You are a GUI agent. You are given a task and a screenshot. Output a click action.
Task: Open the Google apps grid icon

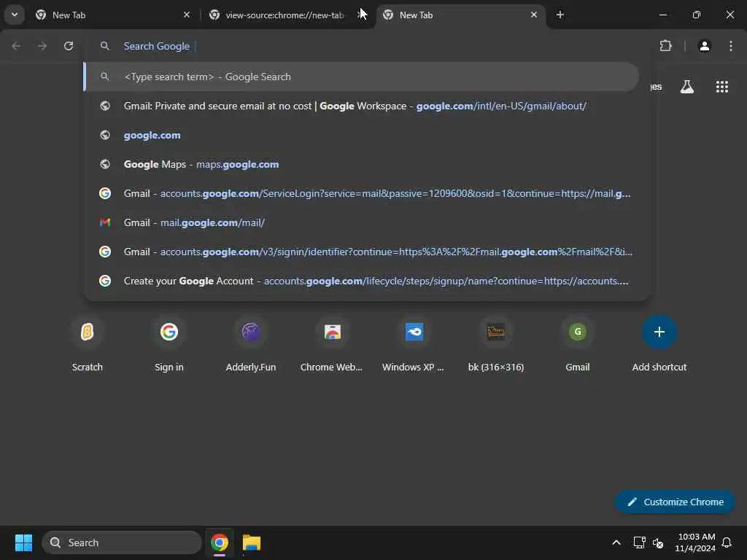point(722,87)
